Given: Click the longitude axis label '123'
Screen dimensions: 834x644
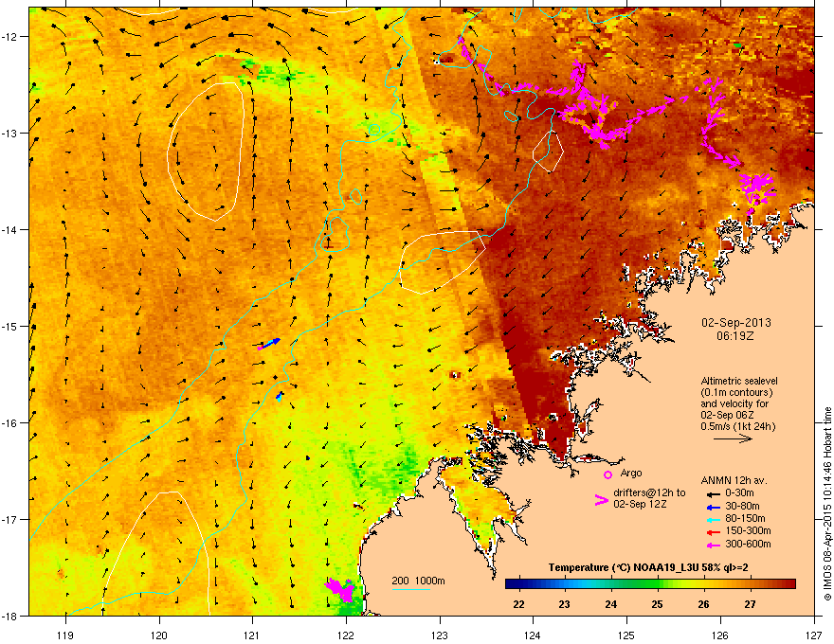Looking at the screenshot, I should [440, 635].
